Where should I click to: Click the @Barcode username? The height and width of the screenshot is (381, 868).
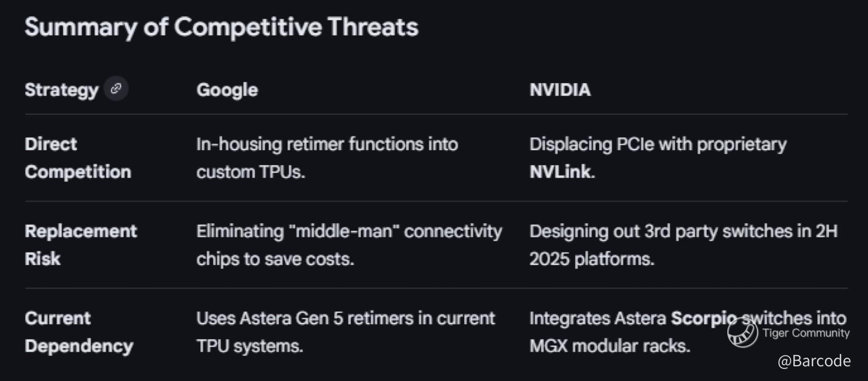[814, 361]
